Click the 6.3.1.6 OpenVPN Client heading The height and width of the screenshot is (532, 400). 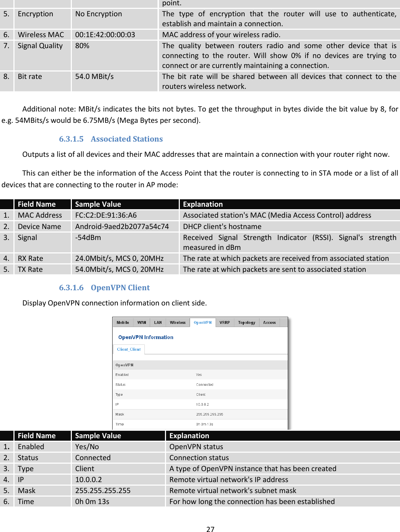[x=104, y=287]
